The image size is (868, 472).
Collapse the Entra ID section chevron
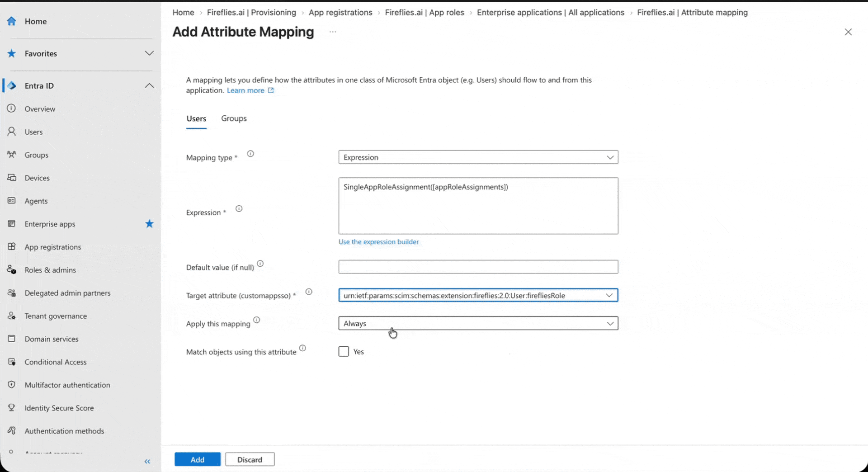pos(149,85)
